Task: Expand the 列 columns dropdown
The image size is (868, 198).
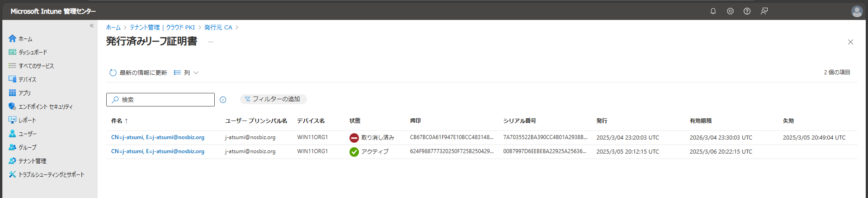Action: point(186,72)
